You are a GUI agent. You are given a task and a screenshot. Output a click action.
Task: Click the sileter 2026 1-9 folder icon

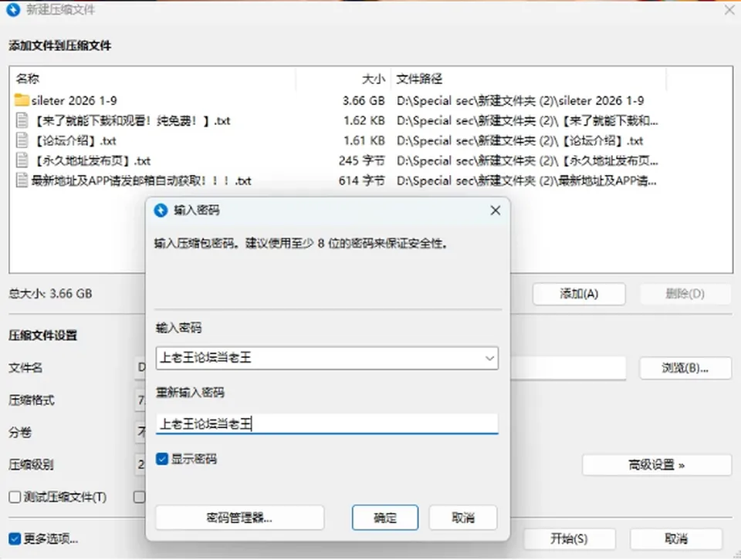[22, 100]
